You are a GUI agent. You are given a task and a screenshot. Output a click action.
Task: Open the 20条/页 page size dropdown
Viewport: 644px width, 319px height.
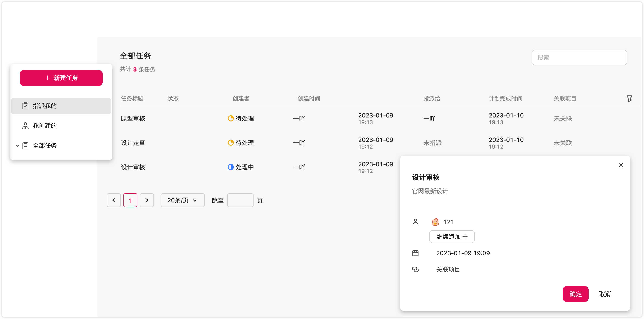(182, 200)
